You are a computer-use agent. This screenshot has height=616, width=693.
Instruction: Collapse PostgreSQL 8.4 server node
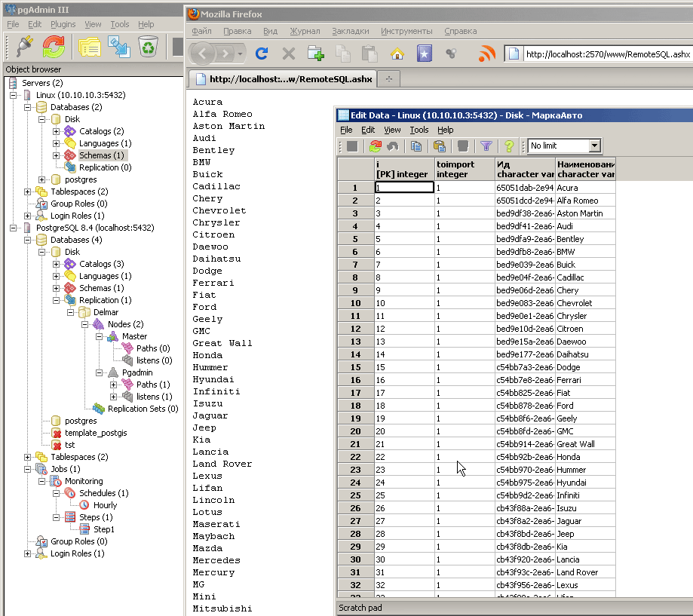pos(14,228)
